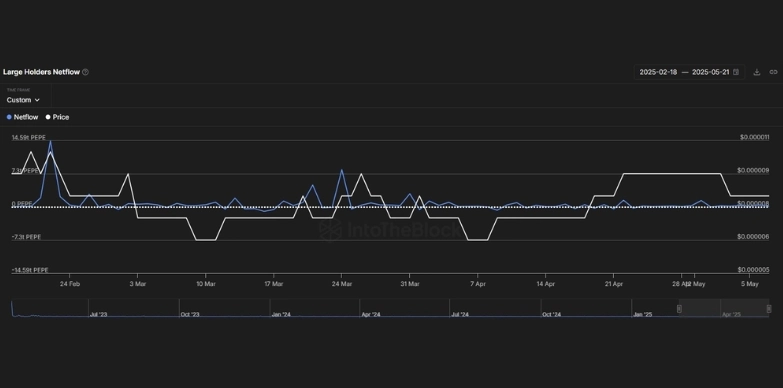
Task: Click the '-14.59t PEPE' axis label
Action: pos(30,270)
